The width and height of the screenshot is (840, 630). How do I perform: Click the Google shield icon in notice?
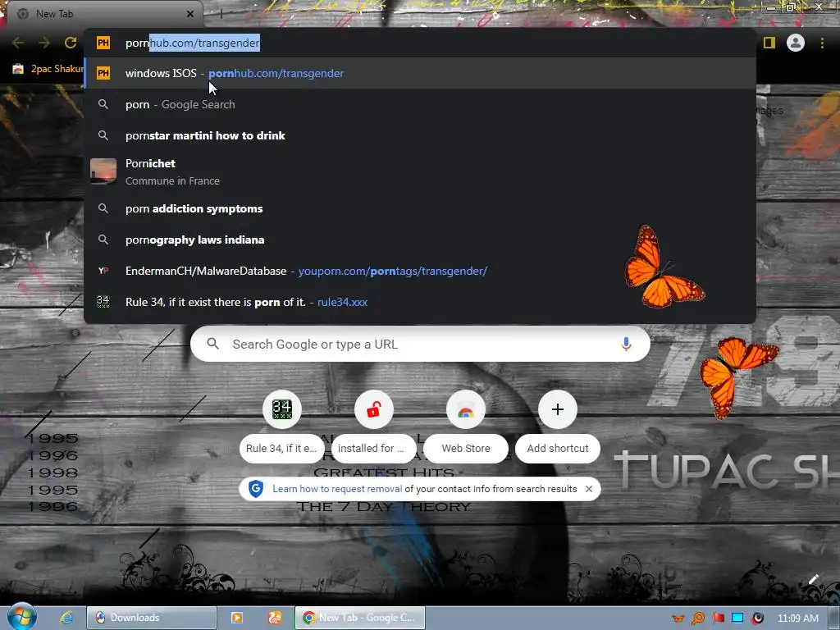[256, 489]
